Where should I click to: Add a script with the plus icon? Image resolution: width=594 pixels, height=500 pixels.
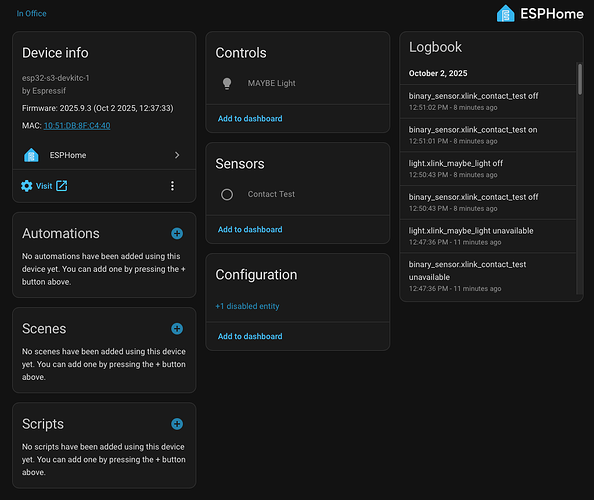[x=177, y=424]
